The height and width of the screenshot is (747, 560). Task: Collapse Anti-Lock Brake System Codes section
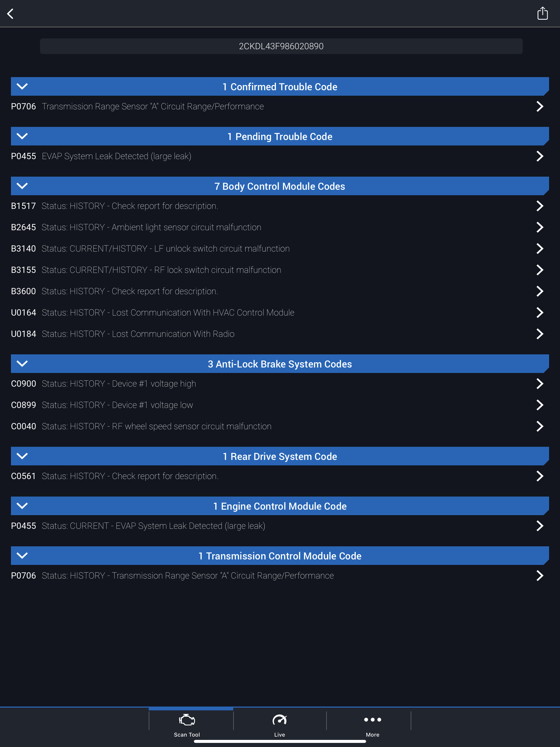[22, 364]
